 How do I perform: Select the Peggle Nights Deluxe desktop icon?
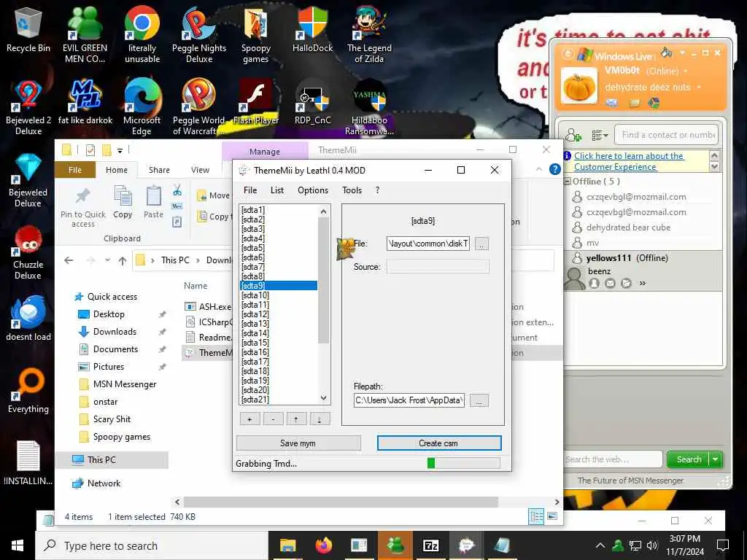(x=199, y=36)
